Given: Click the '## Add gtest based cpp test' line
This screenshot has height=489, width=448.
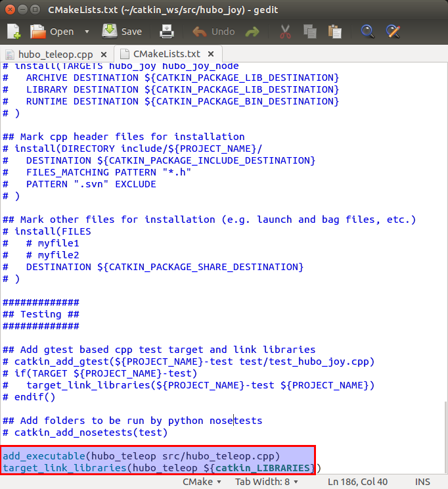Looking at the screenshot, I should tap(159, 350).
